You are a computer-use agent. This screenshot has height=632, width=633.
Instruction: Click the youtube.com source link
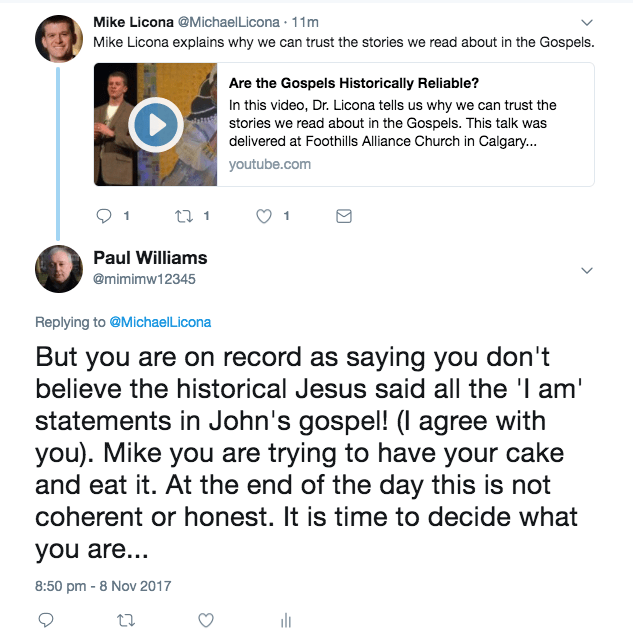(x=269, y=164)
